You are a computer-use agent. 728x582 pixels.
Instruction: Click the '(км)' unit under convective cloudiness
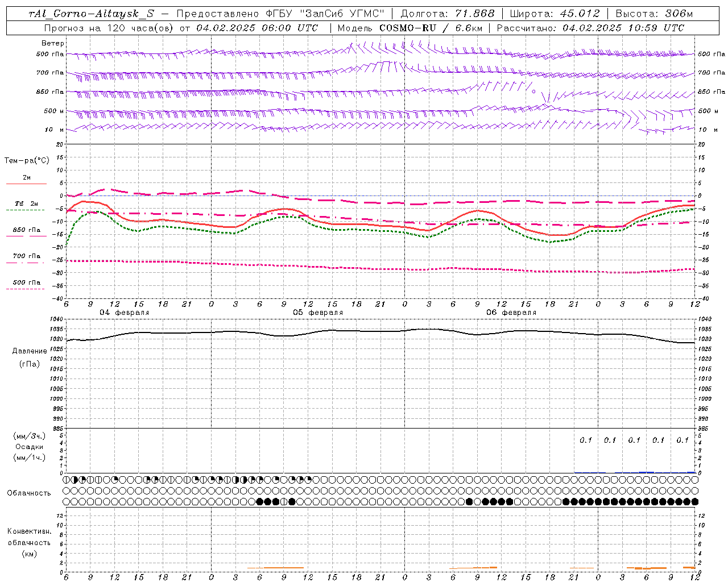click(30, 554)
